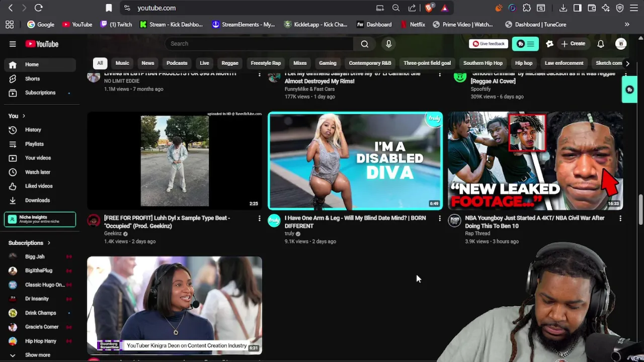Open the Niche Insights sidebar button

(40, 219)
